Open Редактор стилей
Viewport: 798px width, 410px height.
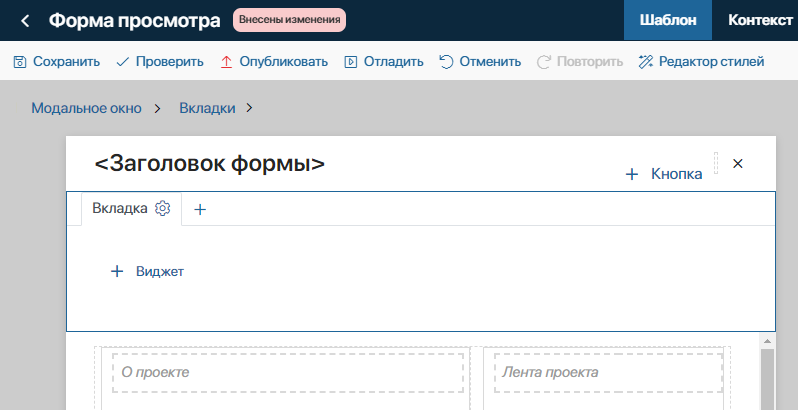point(711,62)
